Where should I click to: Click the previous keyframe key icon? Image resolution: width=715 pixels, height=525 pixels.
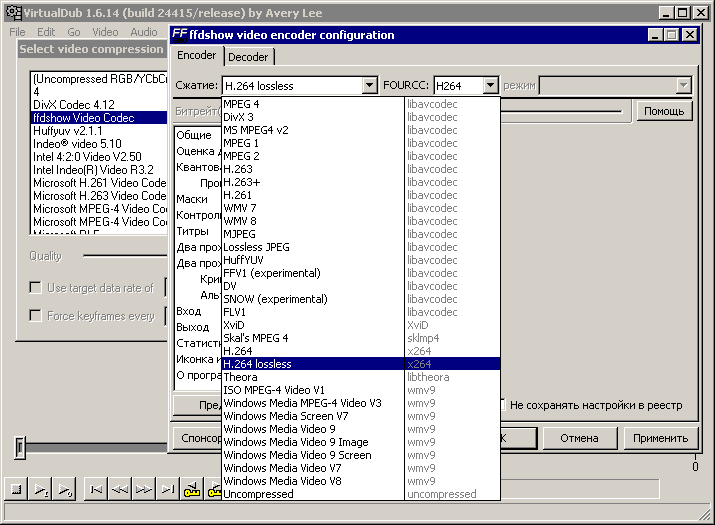[x=192, y=489]
